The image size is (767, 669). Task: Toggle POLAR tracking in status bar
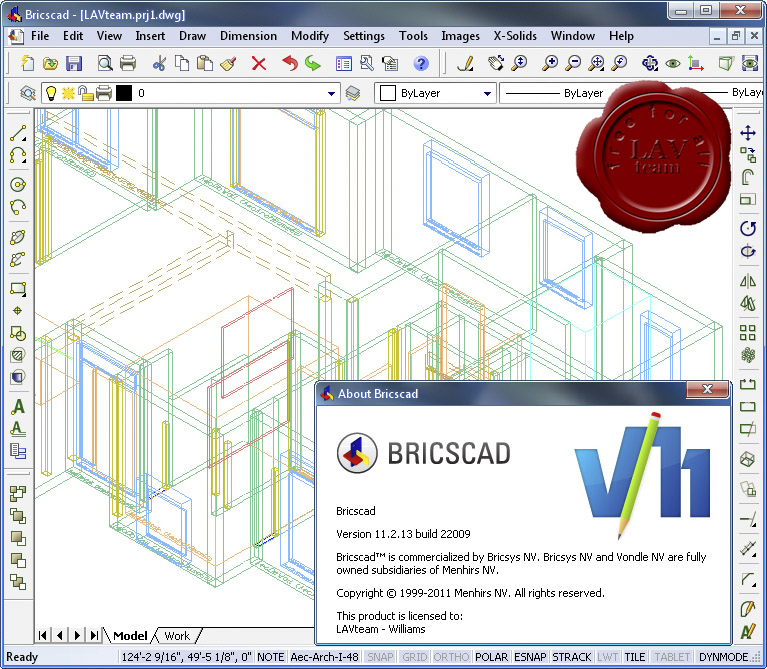click(x=491, y=657)
